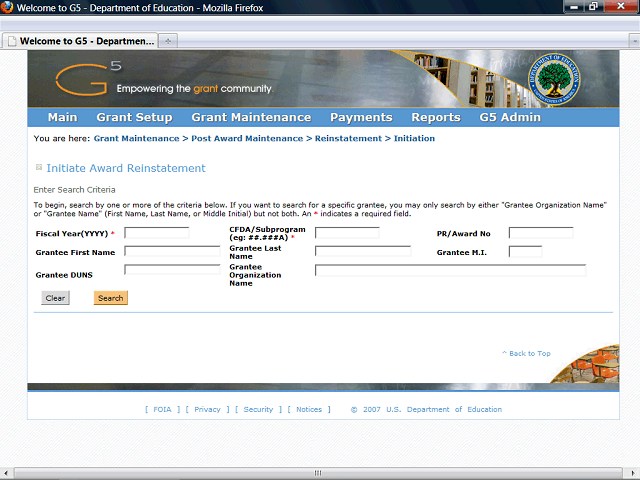The image size is (640, 480).
Task: Click the page icon on browser tab
Action: [12, 41]
